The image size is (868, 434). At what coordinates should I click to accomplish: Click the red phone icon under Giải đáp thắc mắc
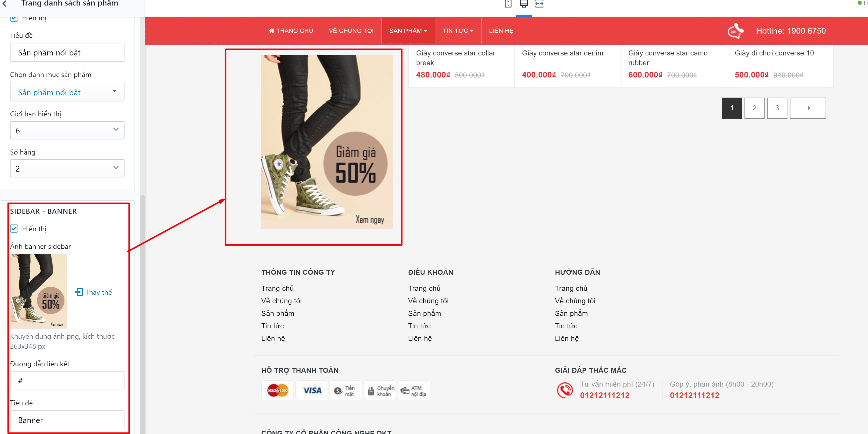(565, 390)
